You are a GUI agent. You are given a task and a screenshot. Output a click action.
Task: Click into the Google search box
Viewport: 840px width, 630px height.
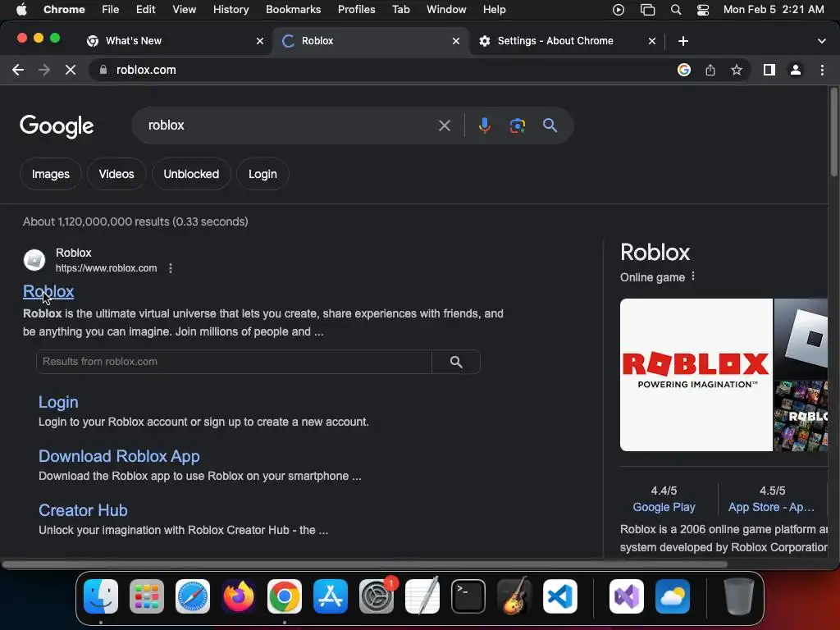[x=290, y=126]
